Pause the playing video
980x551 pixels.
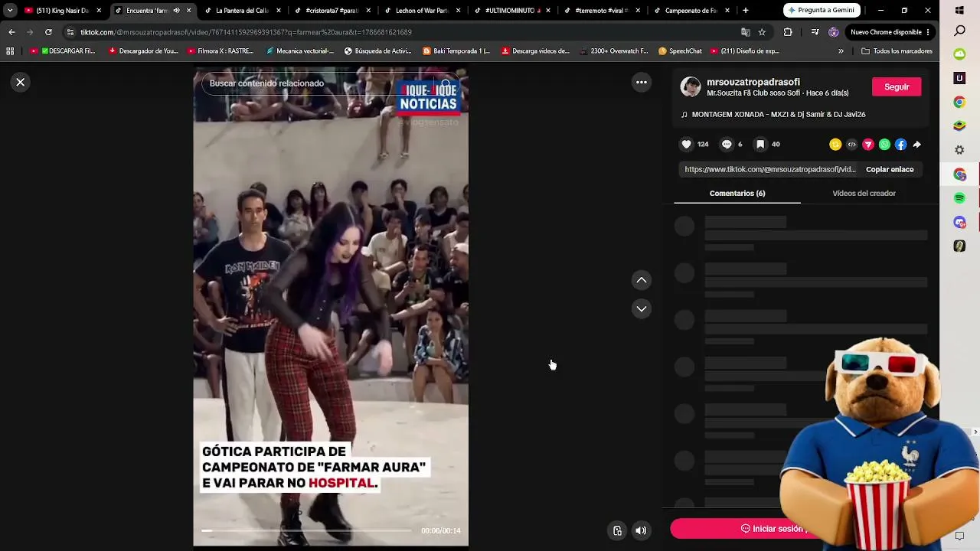(331, 306)
